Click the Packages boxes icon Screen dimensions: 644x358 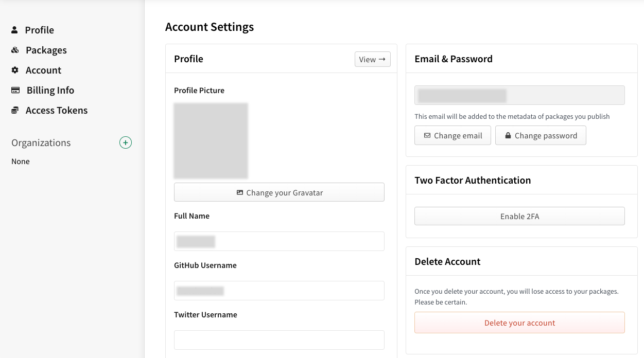(15, 50)
